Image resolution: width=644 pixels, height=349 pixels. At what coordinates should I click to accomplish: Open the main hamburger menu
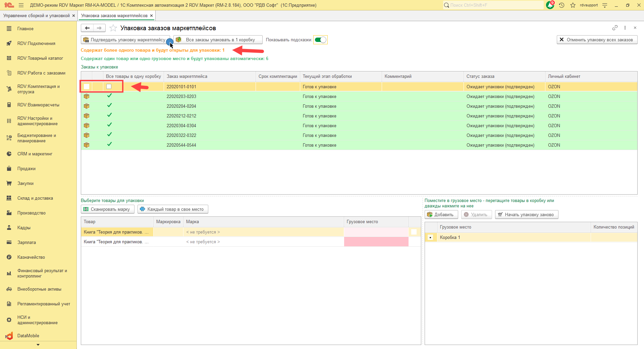[21, 5]
